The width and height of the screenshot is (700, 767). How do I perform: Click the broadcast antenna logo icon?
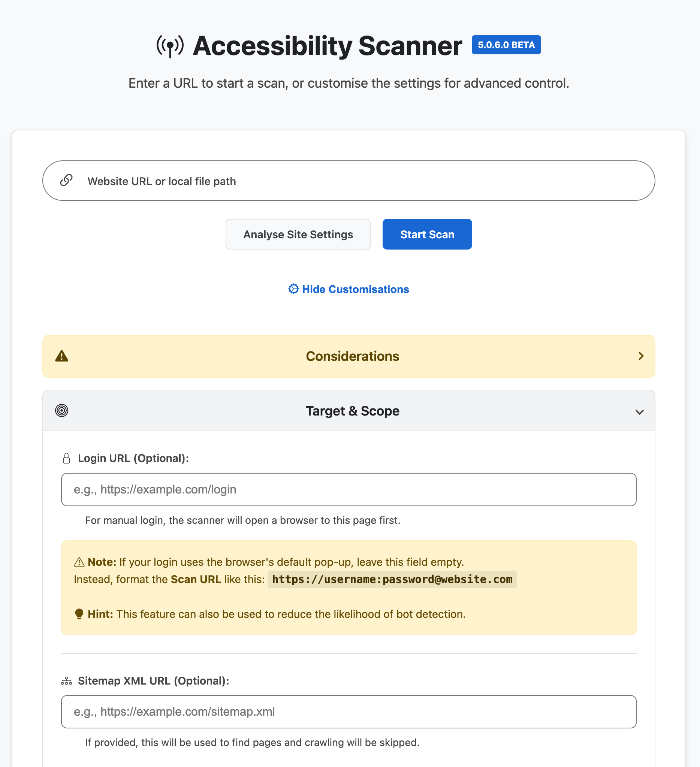[x=170, y=46]
